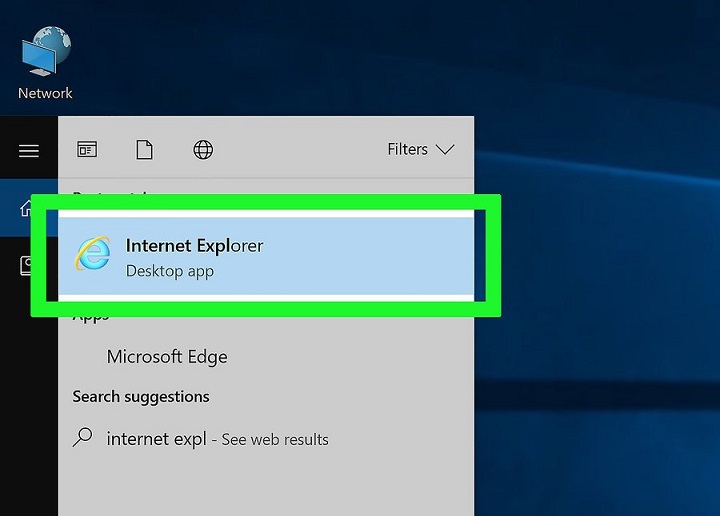The height and width of the screenshot is (516, 720).
Task: Launch Internet Explorer Desktop app result
Action: [266, 256]
